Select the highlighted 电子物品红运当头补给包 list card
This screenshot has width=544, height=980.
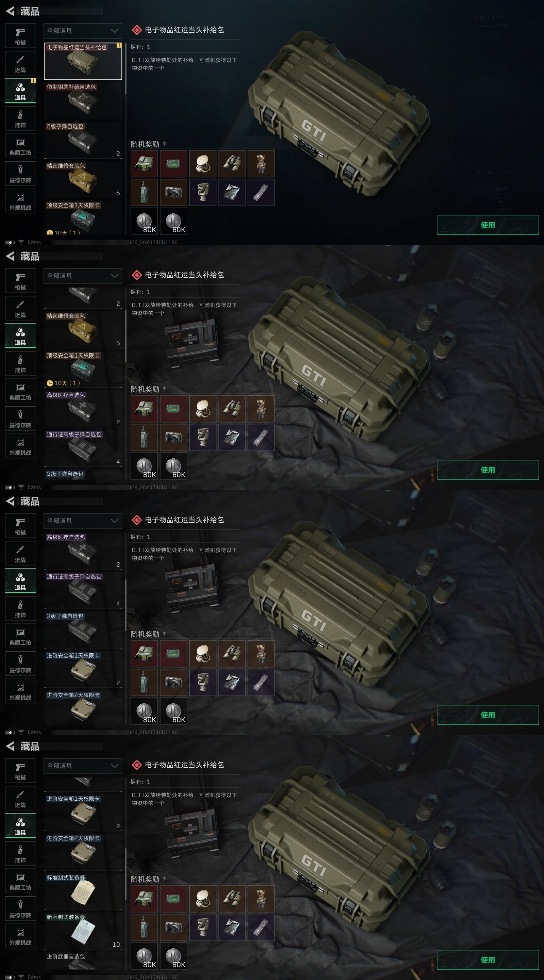click(x=83, y=61)
